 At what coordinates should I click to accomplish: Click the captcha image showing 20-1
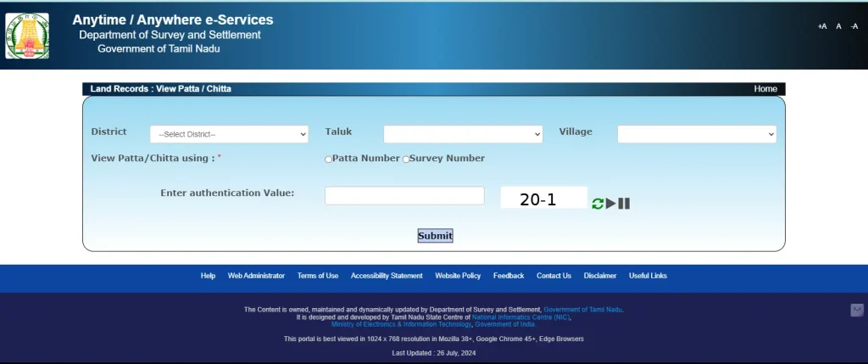543,198
